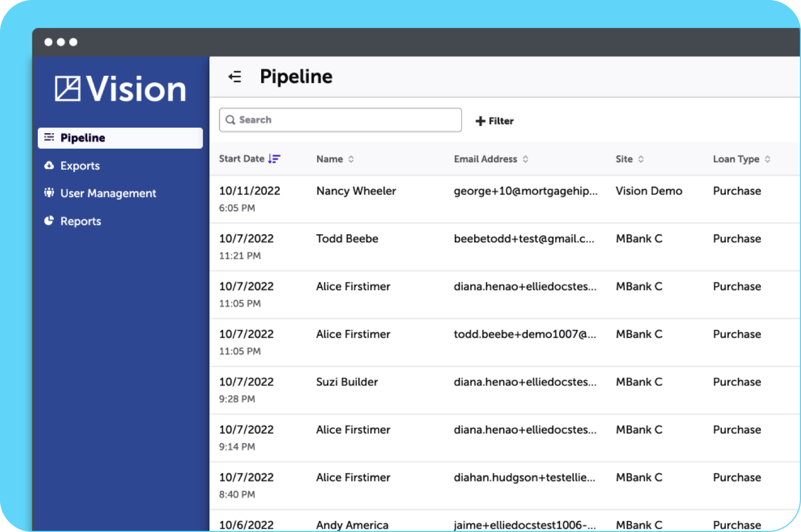Click the magnifier icon in search box
This screenshot has height=532, width=801.
(230, 120)
